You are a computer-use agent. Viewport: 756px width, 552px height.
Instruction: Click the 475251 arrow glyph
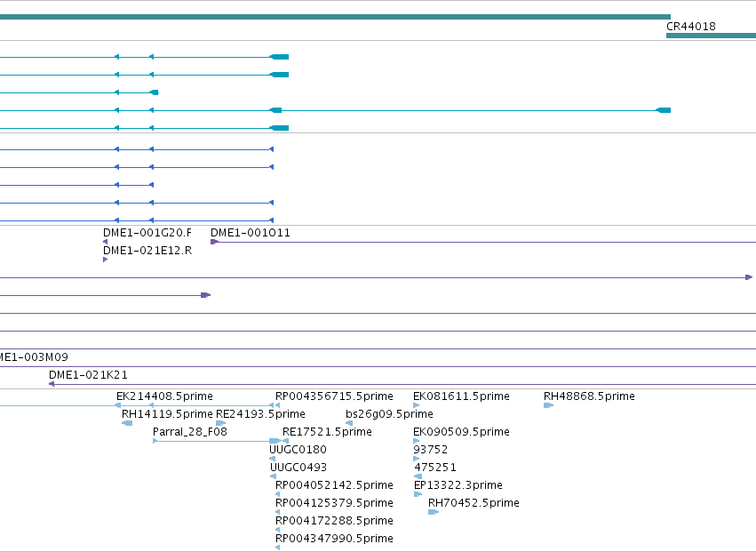coord(418,476)
